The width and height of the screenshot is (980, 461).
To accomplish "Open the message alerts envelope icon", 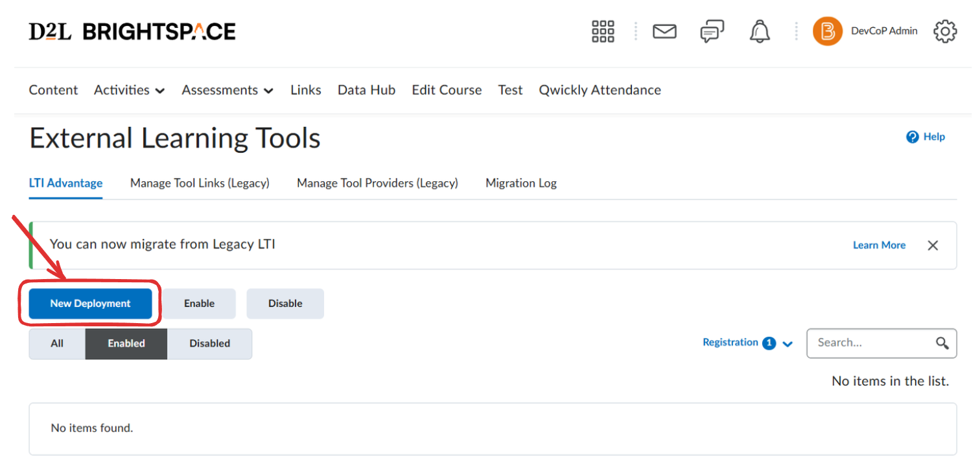I will (x=664, y=31).
